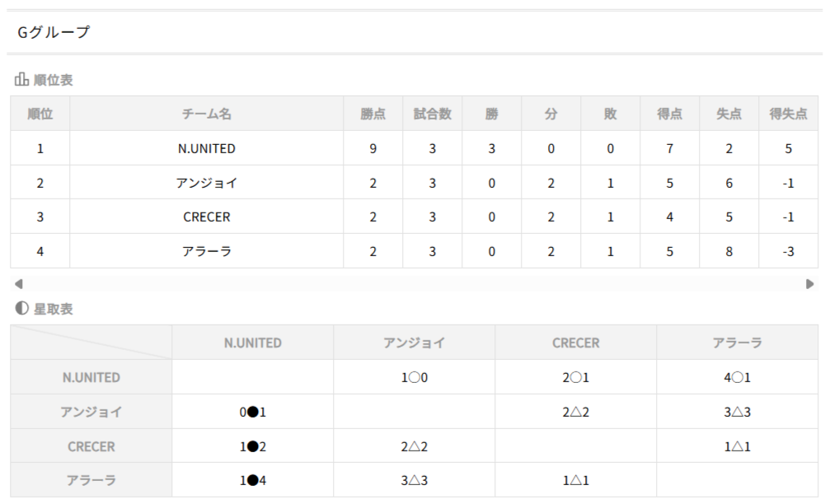The height and width of the screenshot is (504, 825).
Task: Click the bar chart icon beside 順位表
Action: [22, 80]
